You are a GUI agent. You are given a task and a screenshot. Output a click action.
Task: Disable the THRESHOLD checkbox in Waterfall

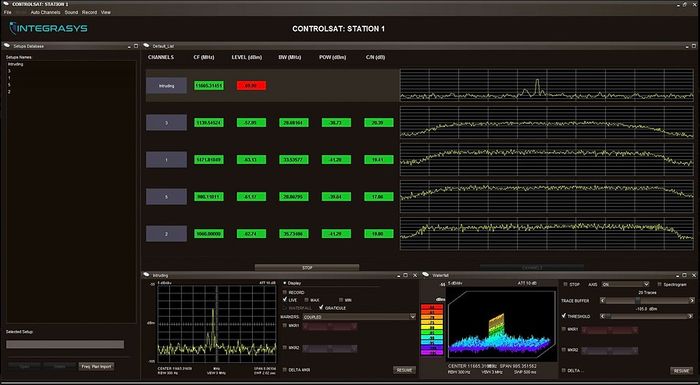tap(564, 316)
